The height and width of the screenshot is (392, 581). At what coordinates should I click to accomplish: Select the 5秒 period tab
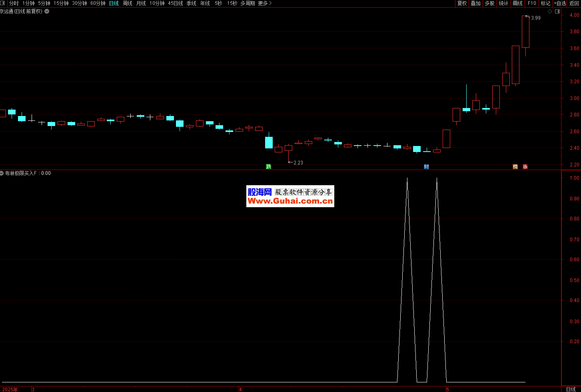(218, 3)
